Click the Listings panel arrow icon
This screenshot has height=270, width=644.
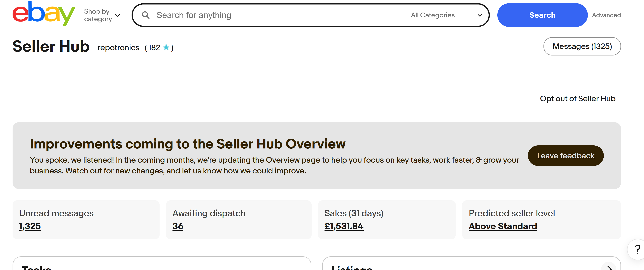(609, 267)
